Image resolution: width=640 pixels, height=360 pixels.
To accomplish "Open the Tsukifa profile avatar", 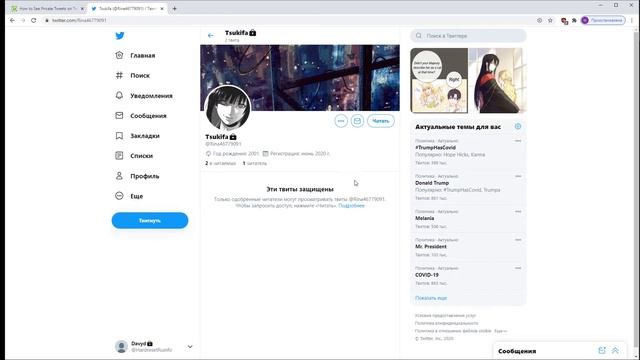I will click(227, 108).
